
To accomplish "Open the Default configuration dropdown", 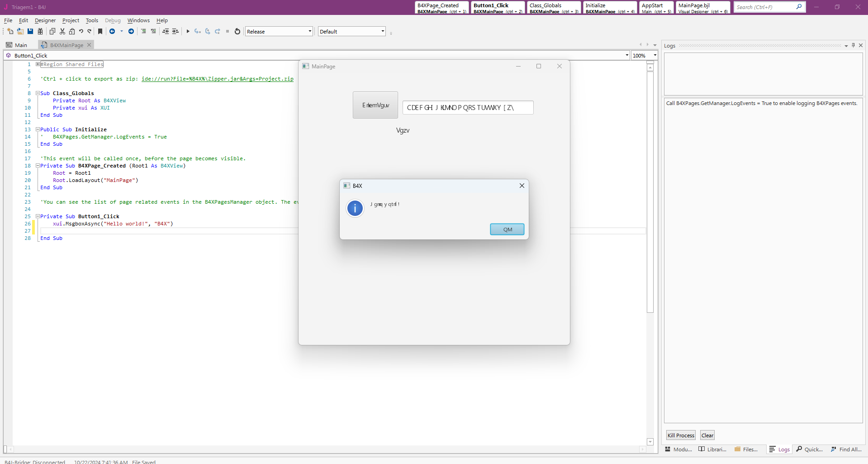I will (x=352, y=31).
